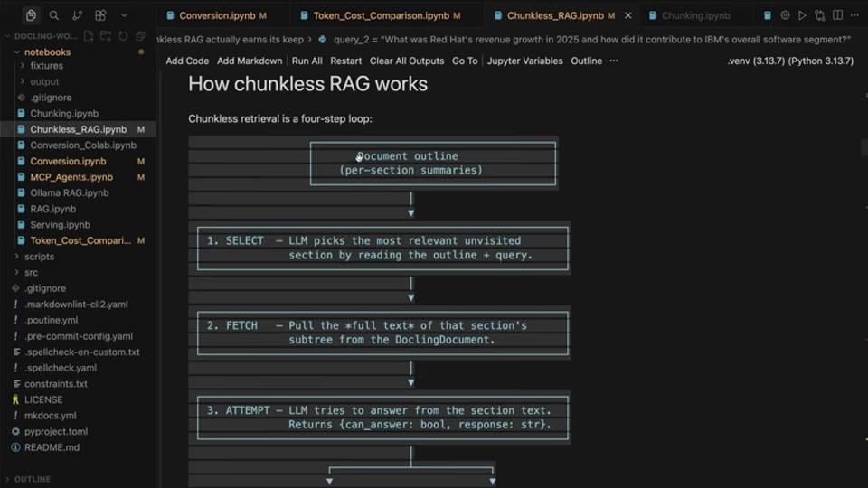Open additional activity bar views chevron
The width and height of the screenshot is (868, 488).
pyautogui.click(x=124, y=15)
